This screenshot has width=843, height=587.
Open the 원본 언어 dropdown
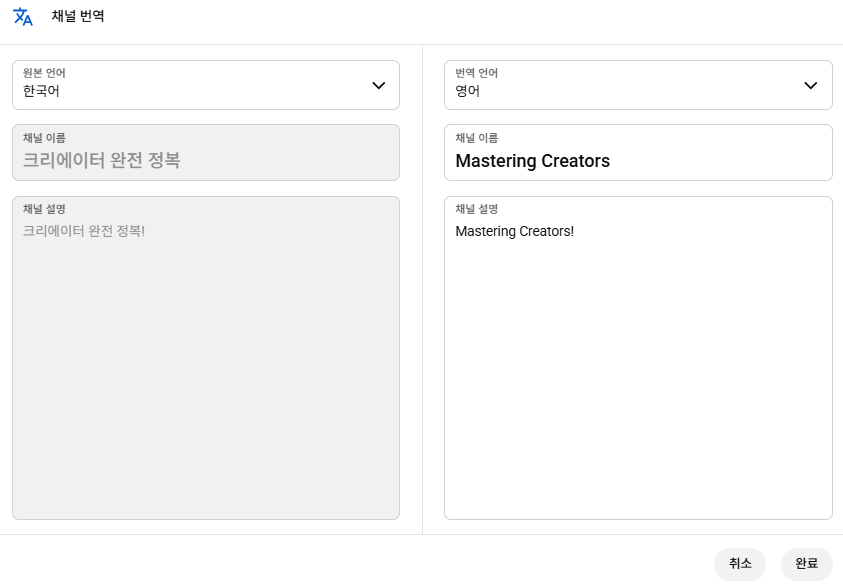pyautogui.click(x=205, y=85)
